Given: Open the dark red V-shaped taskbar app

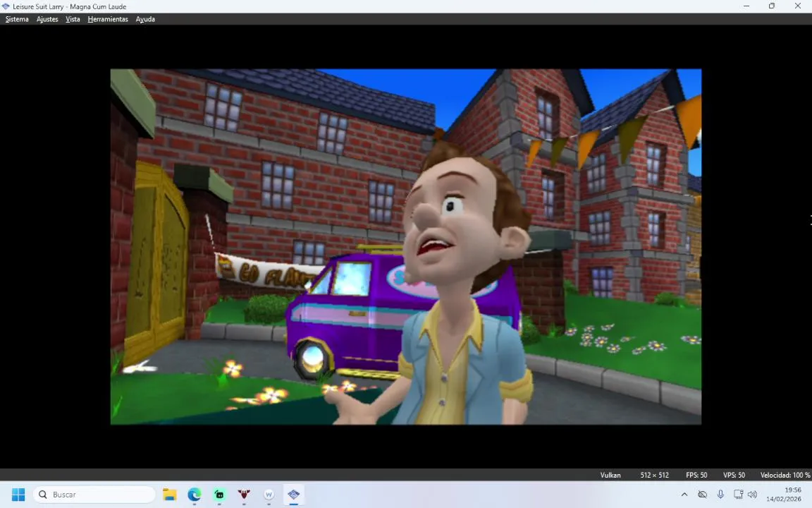Looking at the screenshot, I should click(x=244, y=495).
